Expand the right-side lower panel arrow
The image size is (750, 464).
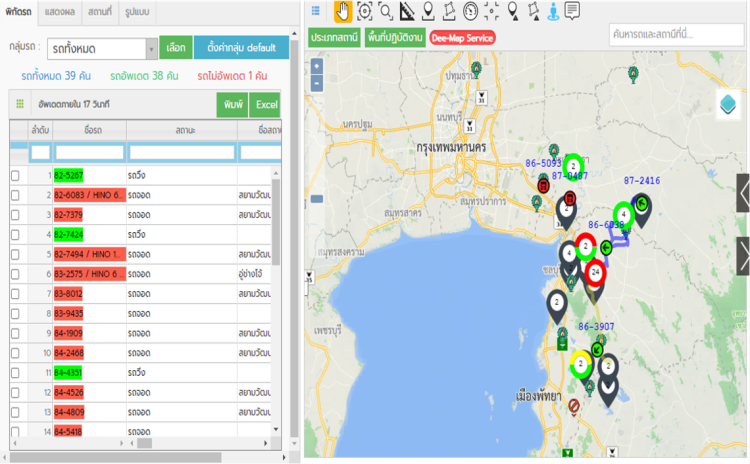pos(743,256)
